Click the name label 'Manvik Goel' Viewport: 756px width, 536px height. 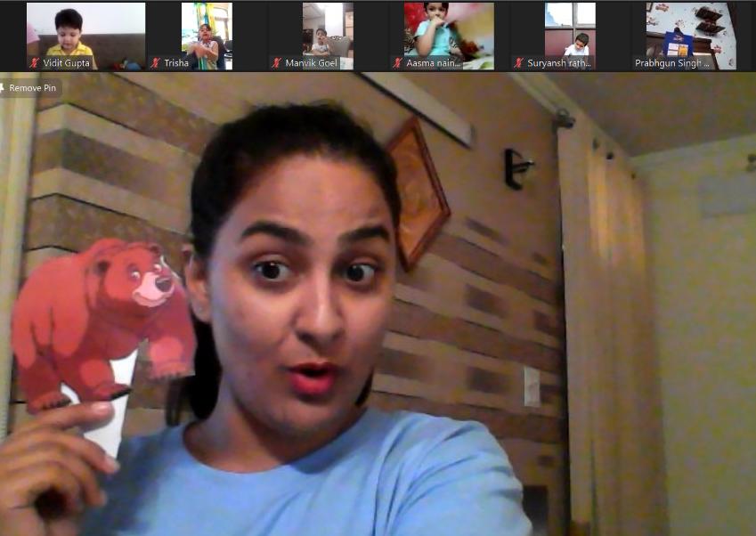[x=312, y=63]
